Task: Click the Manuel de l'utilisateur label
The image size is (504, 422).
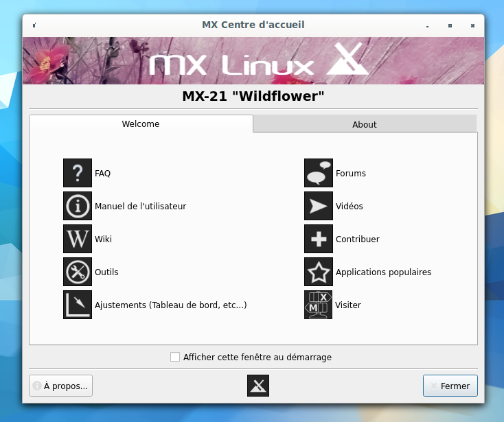Action: coord(140,206)
